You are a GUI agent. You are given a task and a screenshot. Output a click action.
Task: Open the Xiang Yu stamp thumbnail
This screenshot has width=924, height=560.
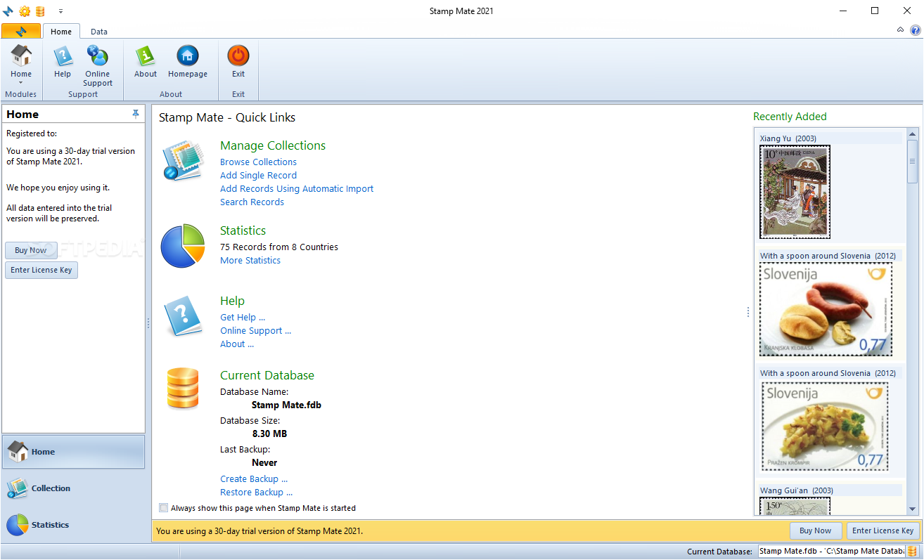click(x=795, y=192)
